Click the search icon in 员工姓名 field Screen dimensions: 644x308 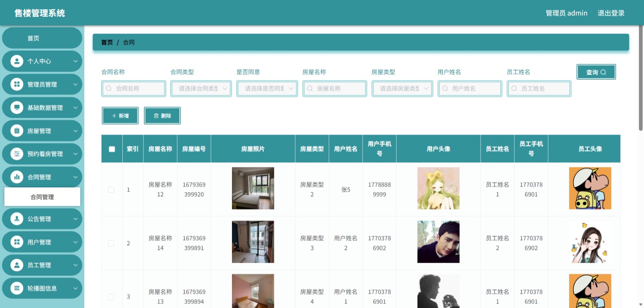514,88
